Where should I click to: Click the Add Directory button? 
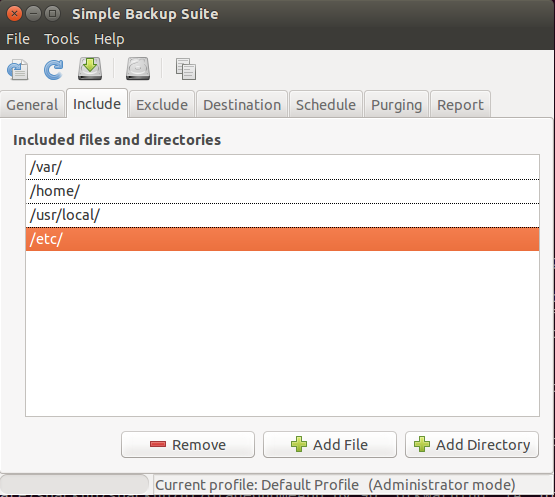point(472,445)
